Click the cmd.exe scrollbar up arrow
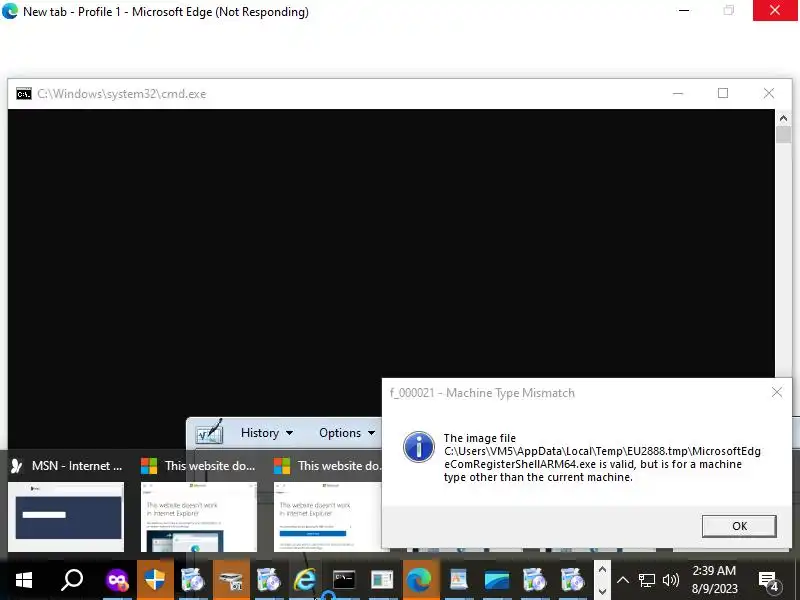This screenshot has width=800, height=600. (783, 118)
